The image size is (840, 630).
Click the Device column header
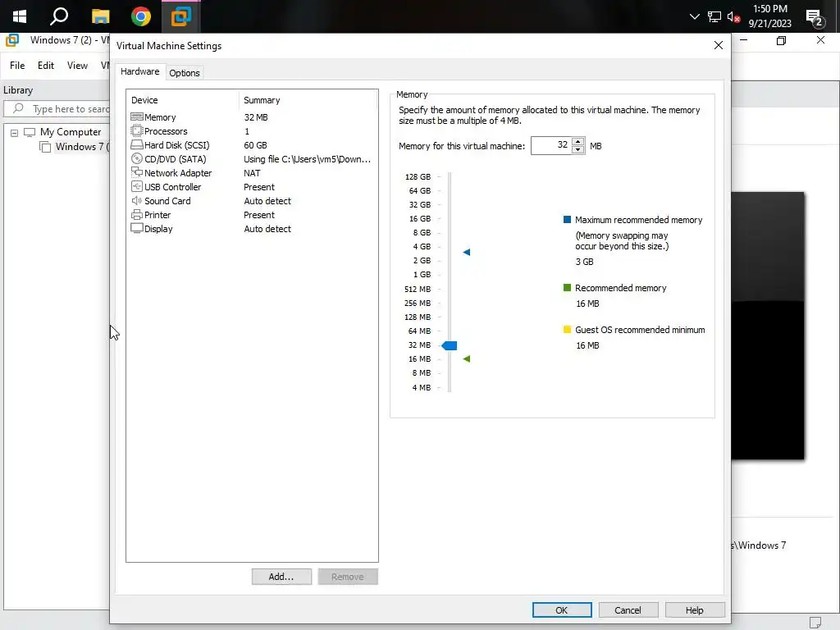144,100
